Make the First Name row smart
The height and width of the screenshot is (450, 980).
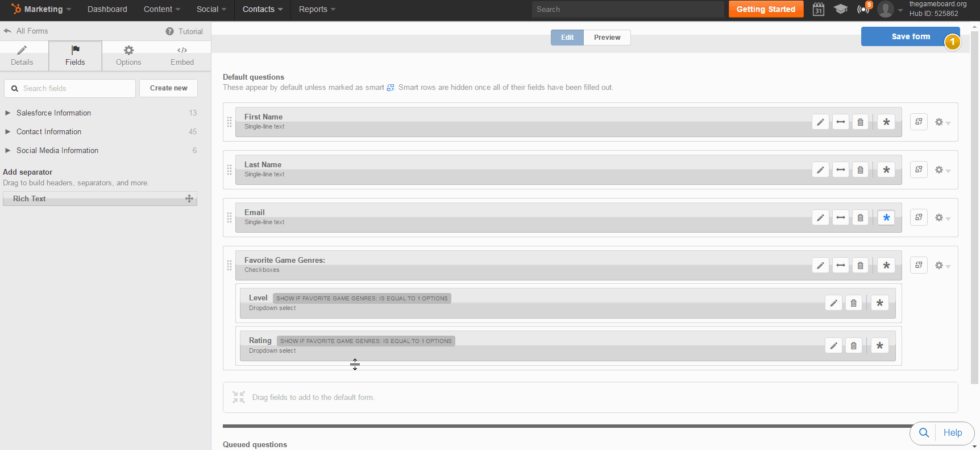[919, 122]
